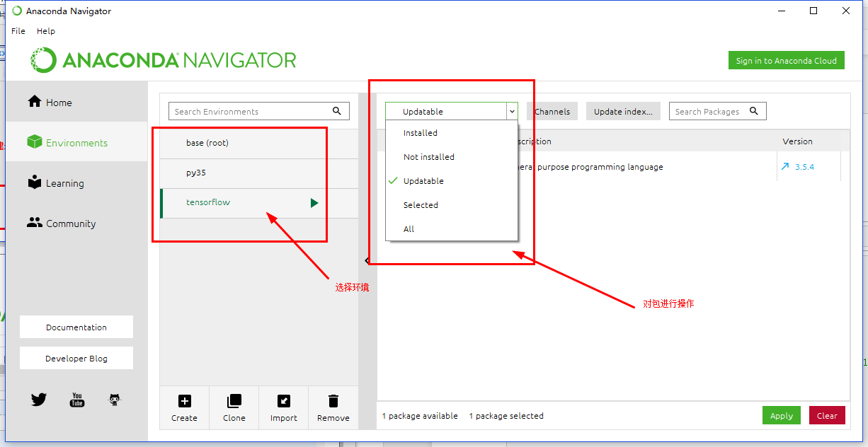Image resolution: width=868 pixels, height=447 pixels.
Task: Focus the Search Environments field
Action: coord(259,112)
